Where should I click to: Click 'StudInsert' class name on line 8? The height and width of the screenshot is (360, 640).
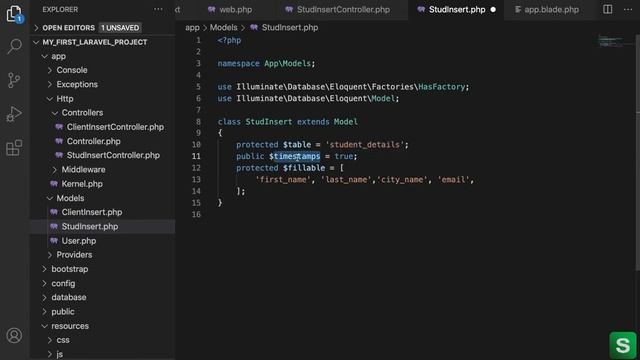pos(269,122)
